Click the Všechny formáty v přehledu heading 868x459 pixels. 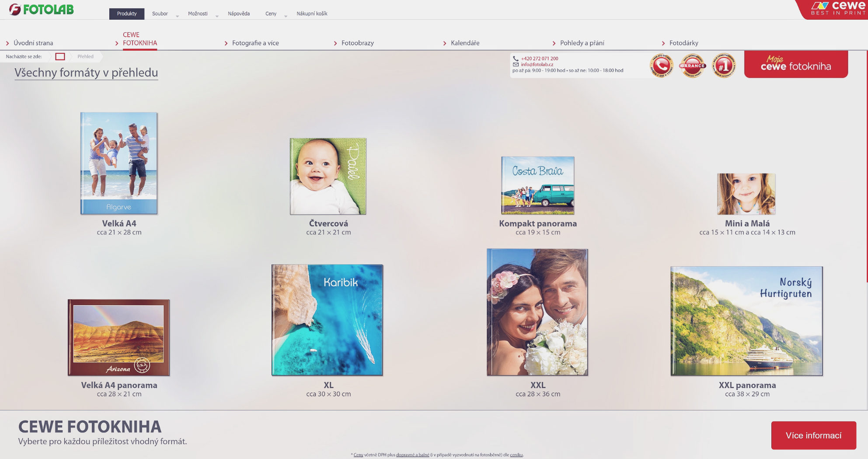coord(86,73)
